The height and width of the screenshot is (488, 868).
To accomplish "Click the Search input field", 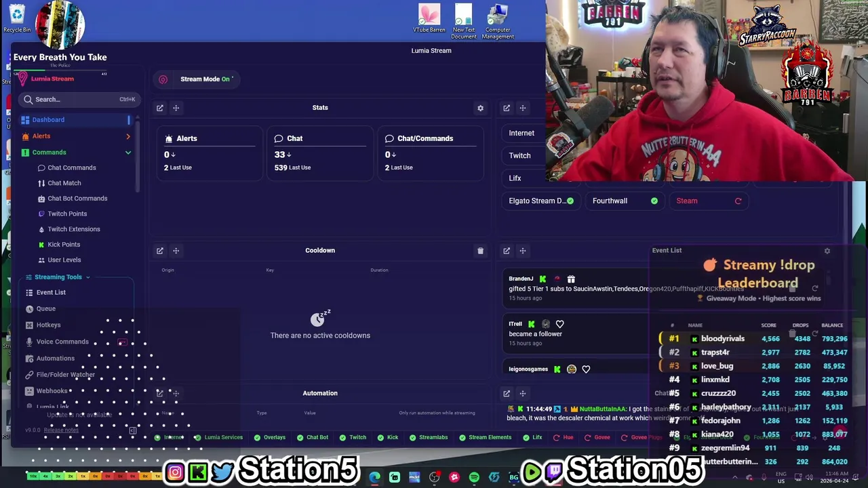I will click(x=79, y=100).
